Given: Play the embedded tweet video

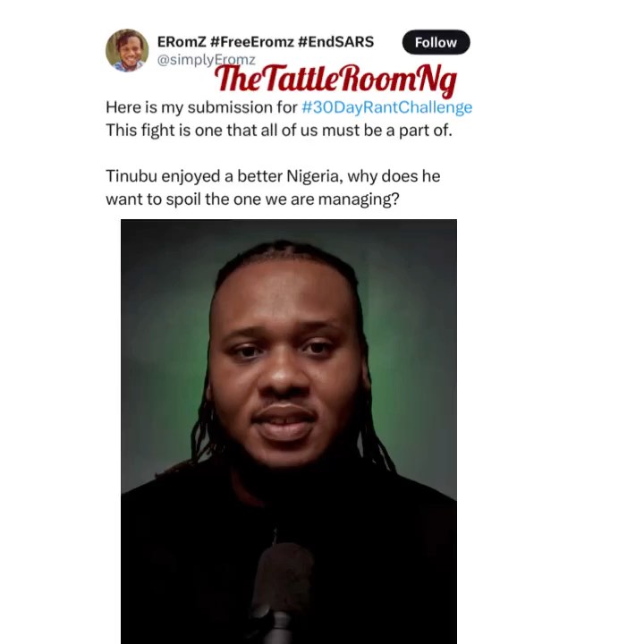Looking at the screenshot, I should click(289, 431).
